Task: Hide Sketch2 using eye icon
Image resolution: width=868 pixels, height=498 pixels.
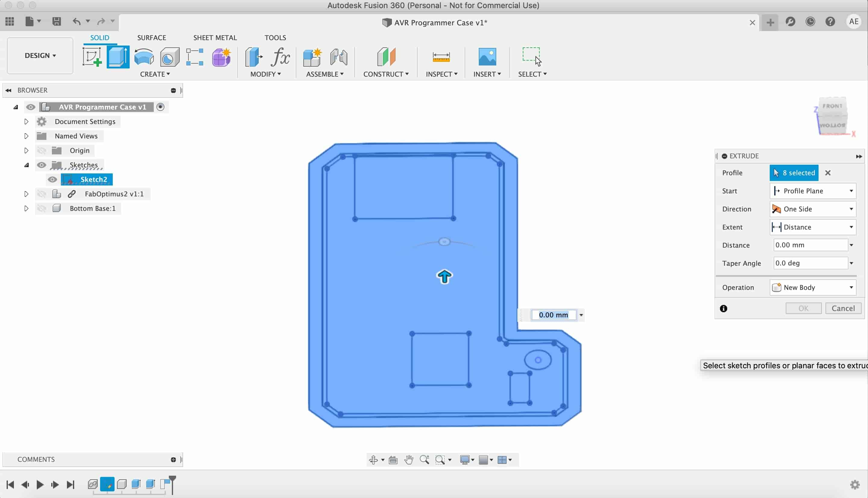Action: 52,179
